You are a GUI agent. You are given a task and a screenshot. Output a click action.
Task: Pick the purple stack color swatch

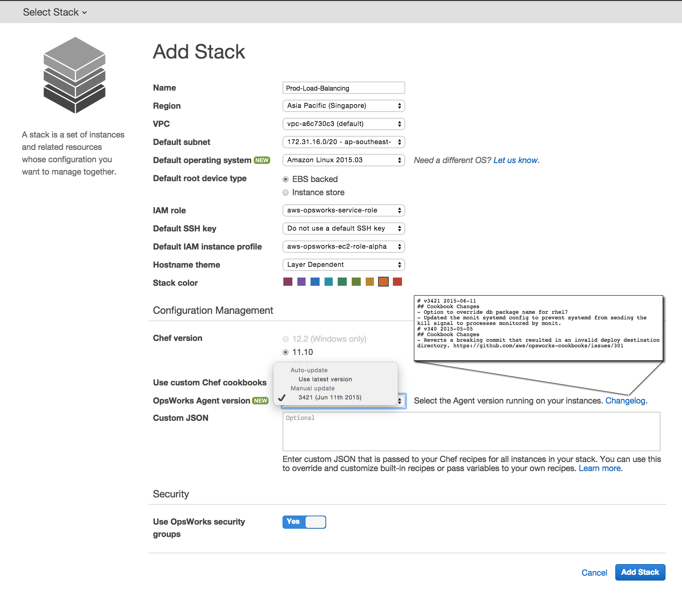301,282
